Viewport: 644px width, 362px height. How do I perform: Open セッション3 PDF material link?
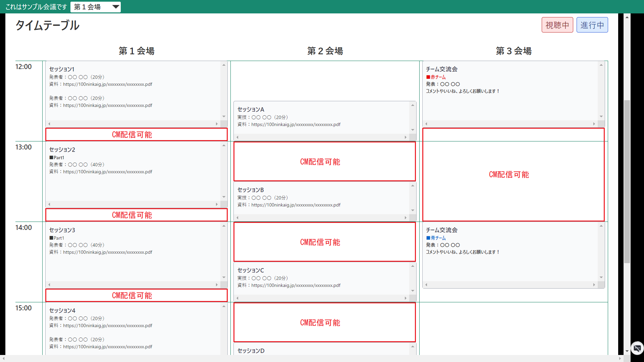[107, 252]
